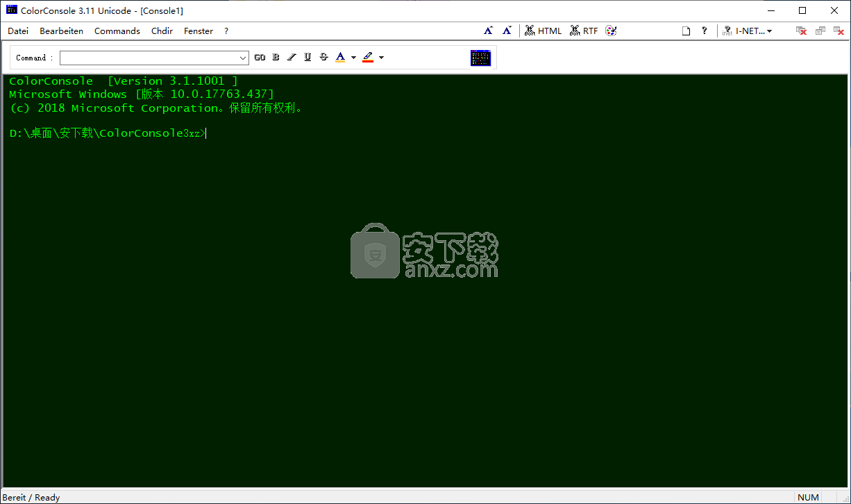Viewport: 851px width, 504px height.
Task: Toggle underline formatting
Action: click(307, 58)
